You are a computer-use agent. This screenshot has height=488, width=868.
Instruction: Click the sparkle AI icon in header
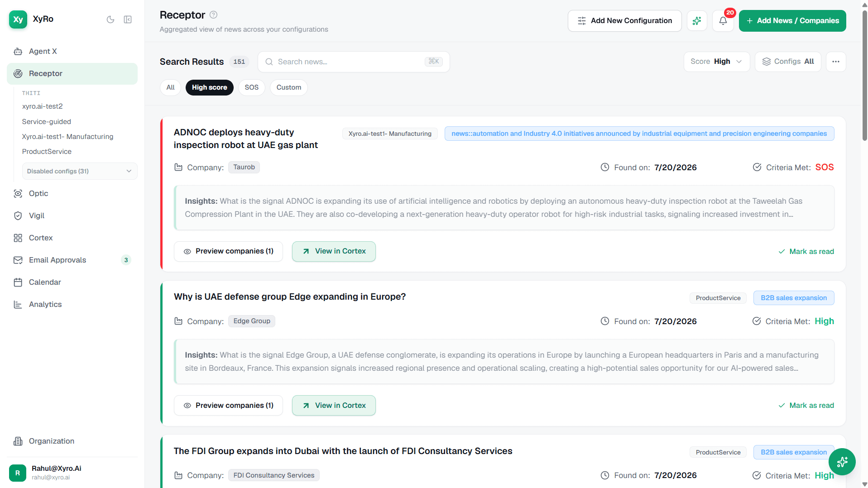[697, 21]
